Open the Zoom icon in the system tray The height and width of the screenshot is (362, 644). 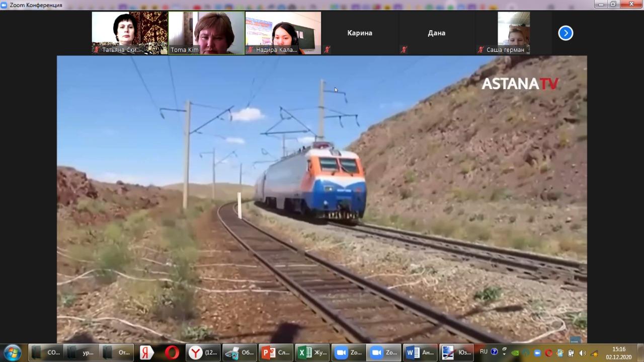537,353
